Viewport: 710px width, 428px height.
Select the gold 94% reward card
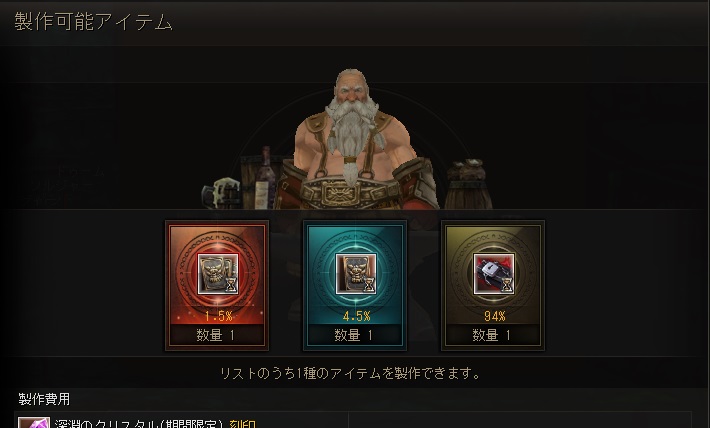click(493, 285)
